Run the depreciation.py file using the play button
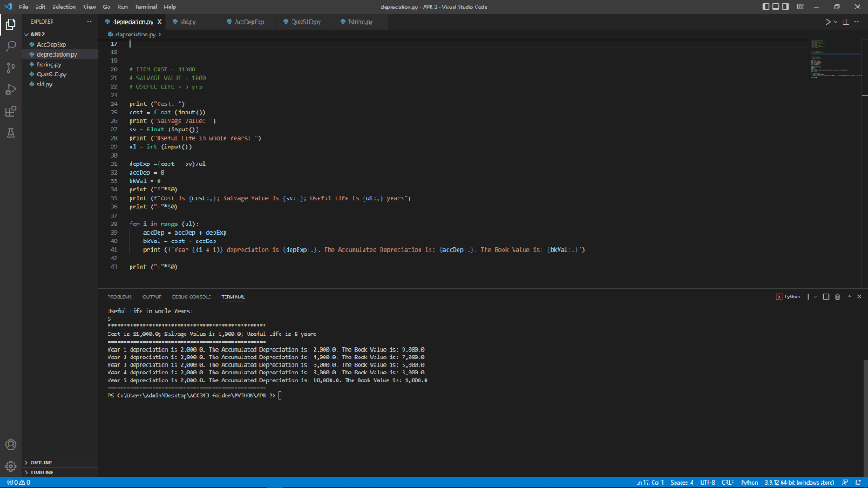 pyautogui.click(x=829, y=22)
